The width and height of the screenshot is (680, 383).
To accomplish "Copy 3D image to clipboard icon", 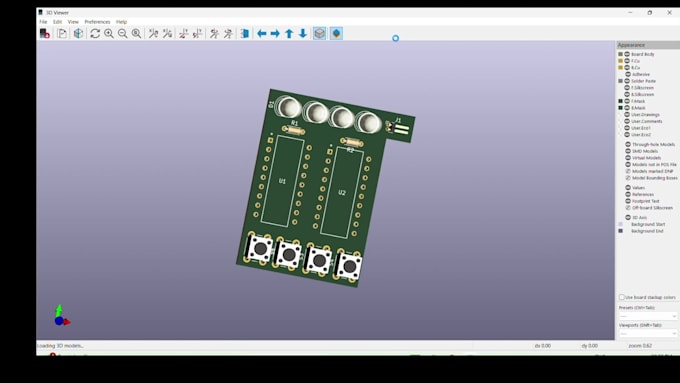I will pos(62,33).
